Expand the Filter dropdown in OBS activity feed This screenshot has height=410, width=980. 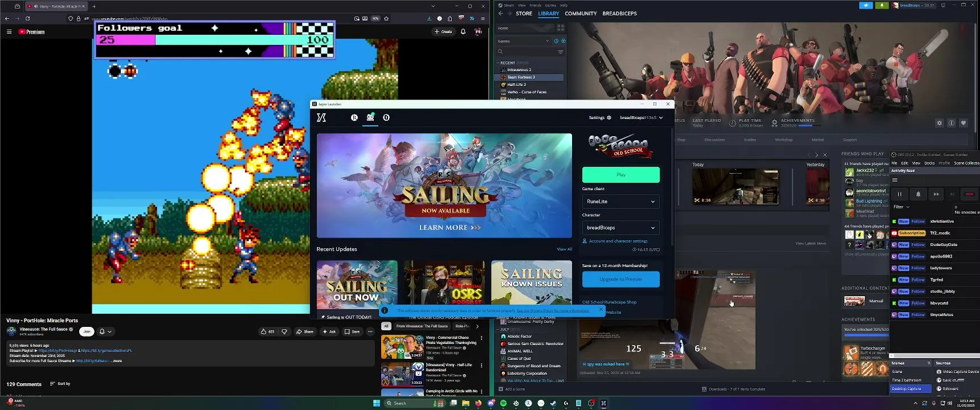[x=901, y=207]
